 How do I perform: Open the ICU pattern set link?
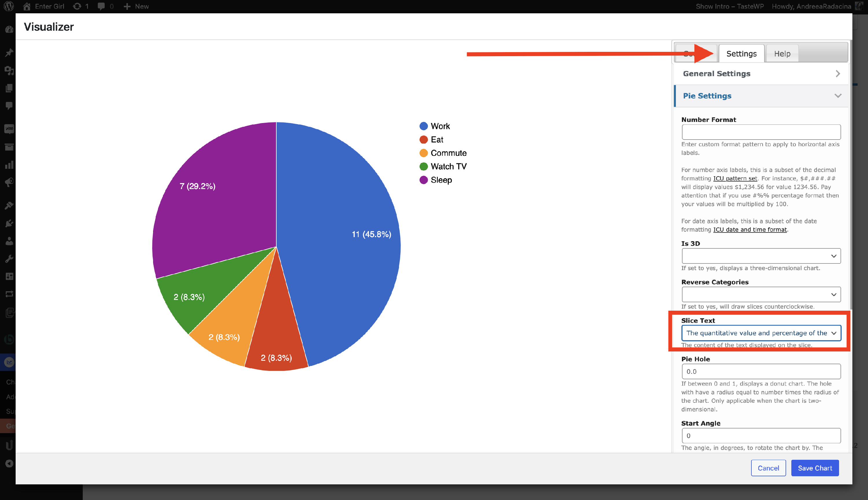click(x=735, y=179)
